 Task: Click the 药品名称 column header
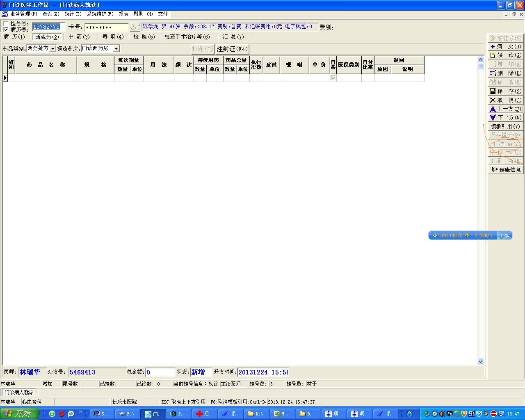pos(46,65)
